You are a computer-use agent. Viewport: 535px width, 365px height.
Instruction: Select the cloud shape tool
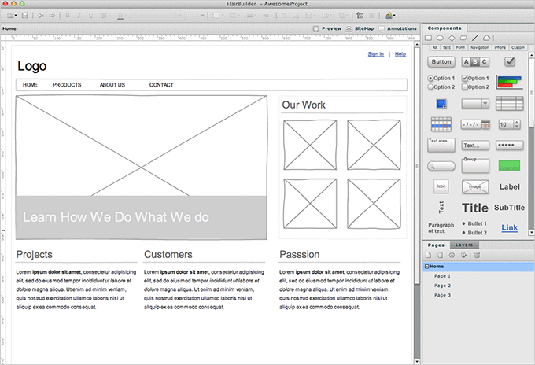tap(487, 38)
